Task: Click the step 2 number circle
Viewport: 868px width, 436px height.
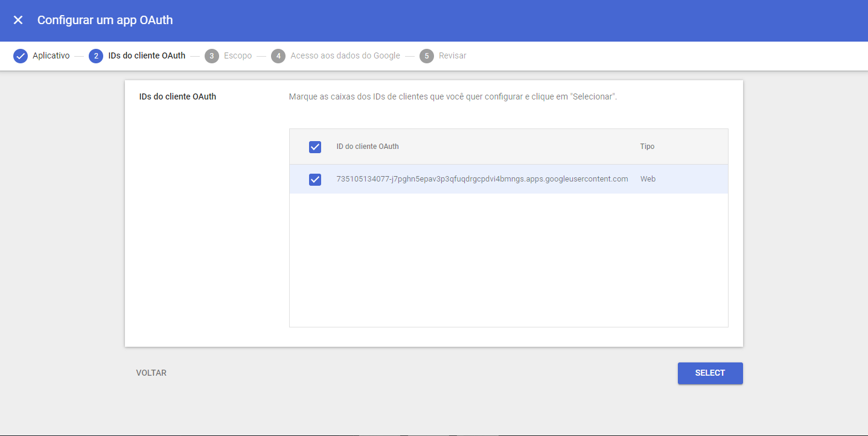Action: tap(95, 56)
